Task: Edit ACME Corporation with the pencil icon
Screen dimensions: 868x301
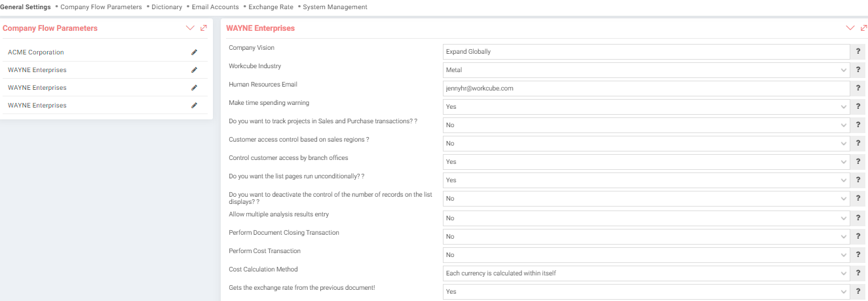Action: (194, 52)
